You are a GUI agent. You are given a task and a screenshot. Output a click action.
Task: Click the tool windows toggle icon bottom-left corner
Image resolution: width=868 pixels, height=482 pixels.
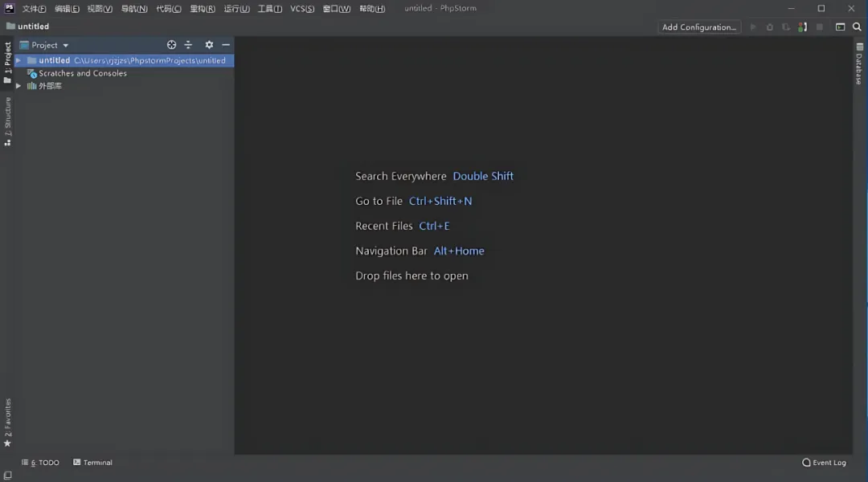tap(8, 476)
